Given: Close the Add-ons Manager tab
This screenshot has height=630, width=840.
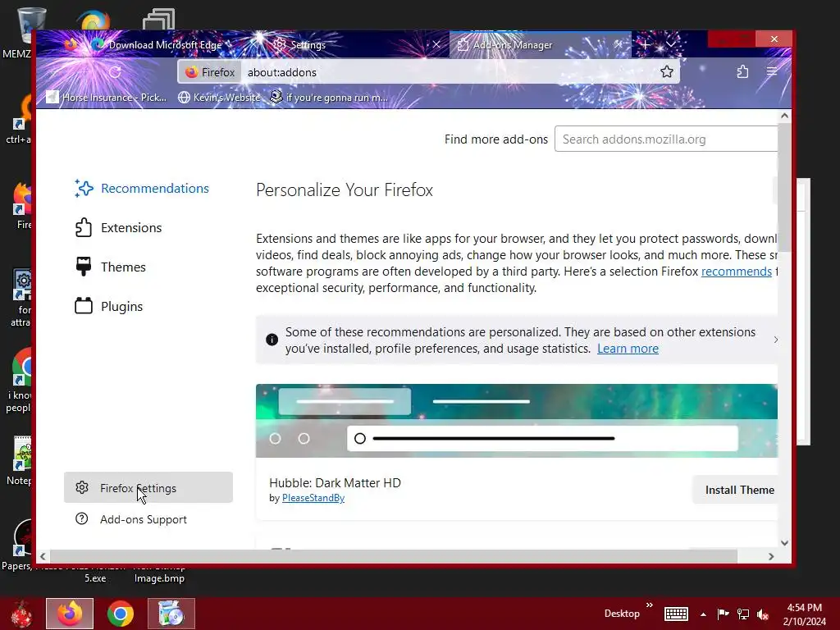Looking at the screenshot, I should coord(619,44).
